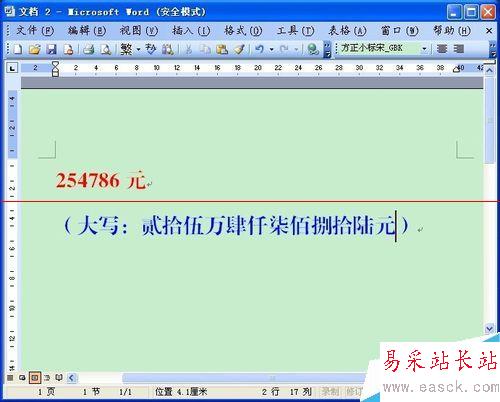Click the 位置 4.1厘米 status bar entry
This screenshot has height=402, width=500.
point(181,392)
